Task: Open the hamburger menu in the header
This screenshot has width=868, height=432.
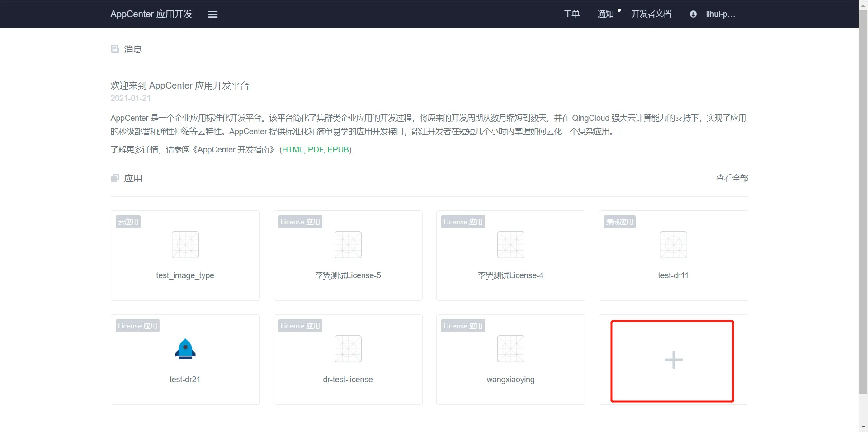Action: 212,14
